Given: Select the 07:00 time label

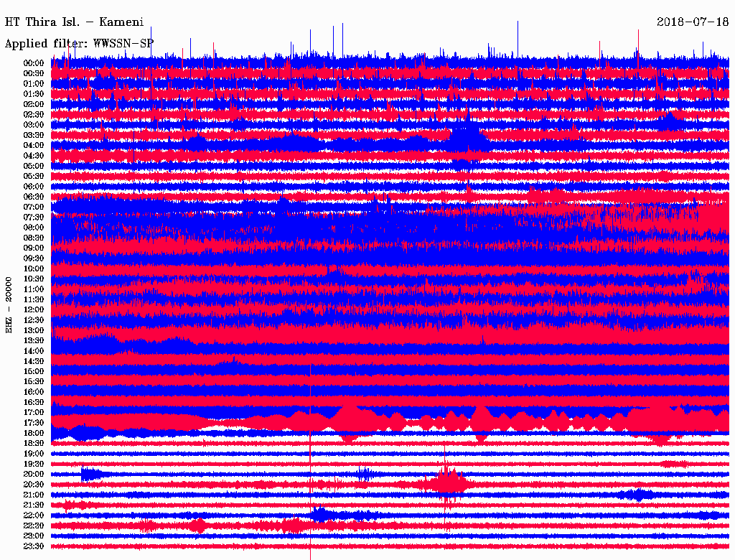Looking at the screenshot, I should [34, 207].
